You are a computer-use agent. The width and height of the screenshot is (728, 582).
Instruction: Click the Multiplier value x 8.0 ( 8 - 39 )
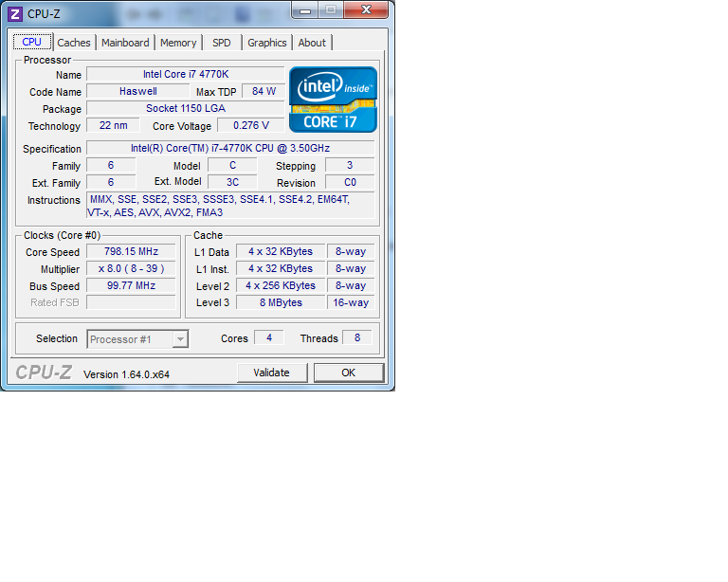(x=132, y=268)
